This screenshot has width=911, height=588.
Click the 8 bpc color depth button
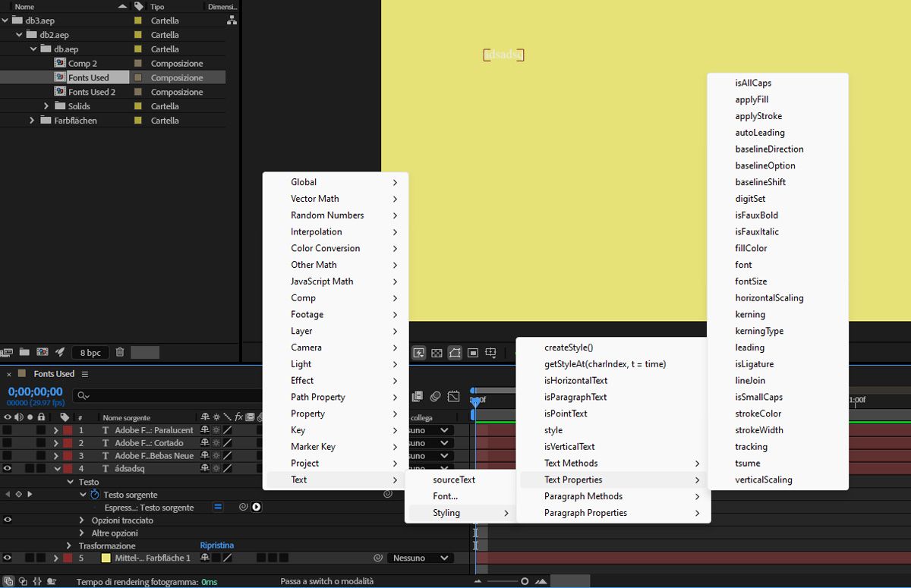point(90,352)
